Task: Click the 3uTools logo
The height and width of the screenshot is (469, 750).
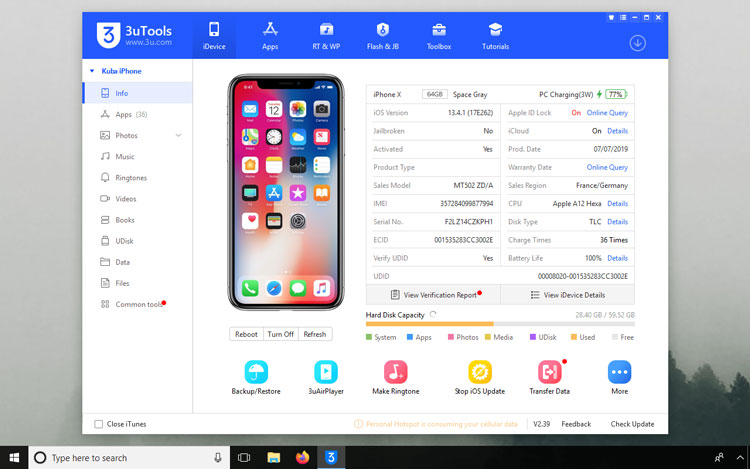Action: (x=134, y=34)
